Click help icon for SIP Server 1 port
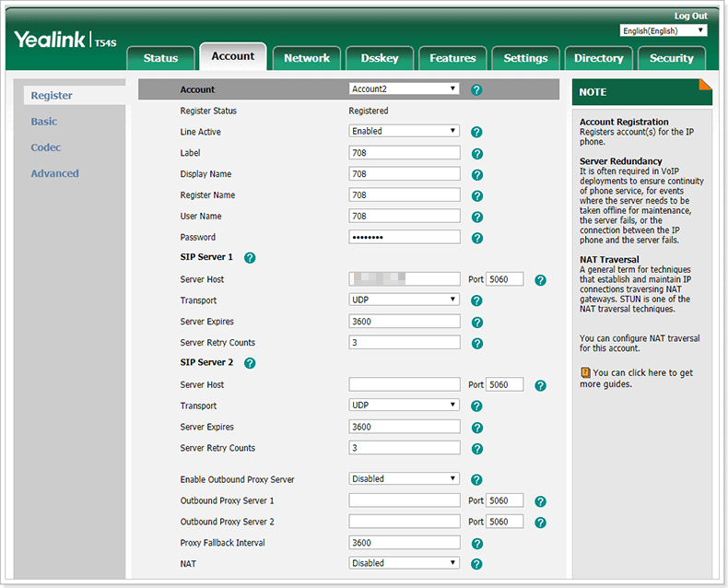This screenshot has height=588, width=728. [x=540, y=280]
